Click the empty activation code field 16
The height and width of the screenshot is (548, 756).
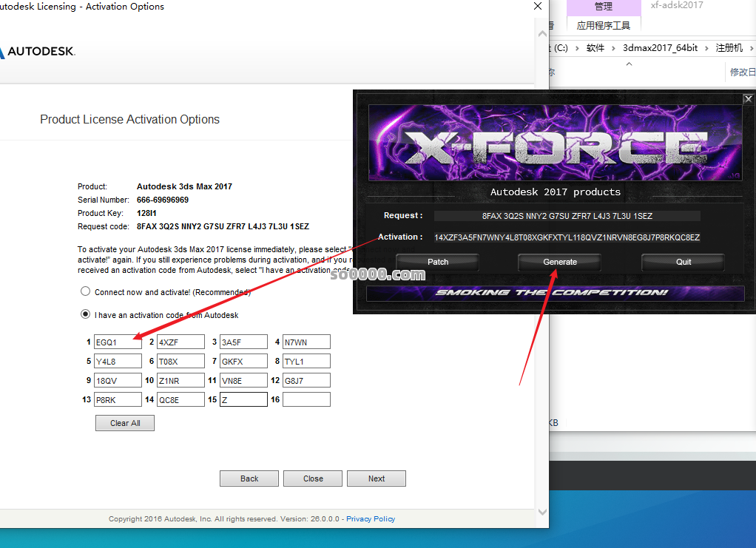(x=306, y=399)
